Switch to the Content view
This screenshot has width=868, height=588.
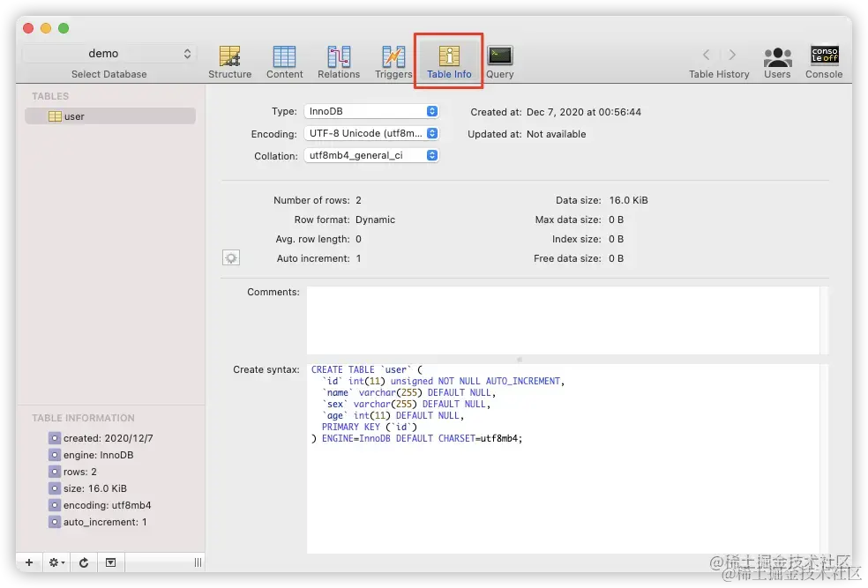tap(284, 56)
